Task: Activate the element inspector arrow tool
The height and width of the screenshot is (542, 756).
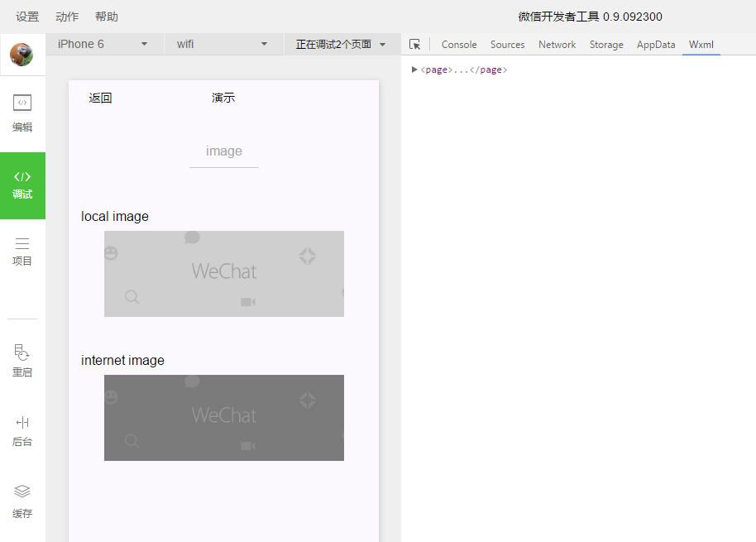Action: coord(414,45)
